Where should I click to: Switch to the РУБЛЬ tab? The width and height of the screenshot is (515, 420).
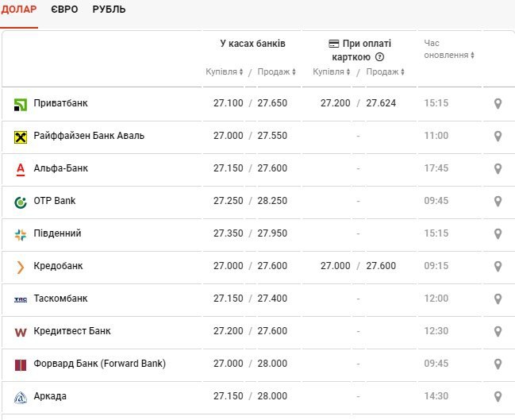click(109, 10)
